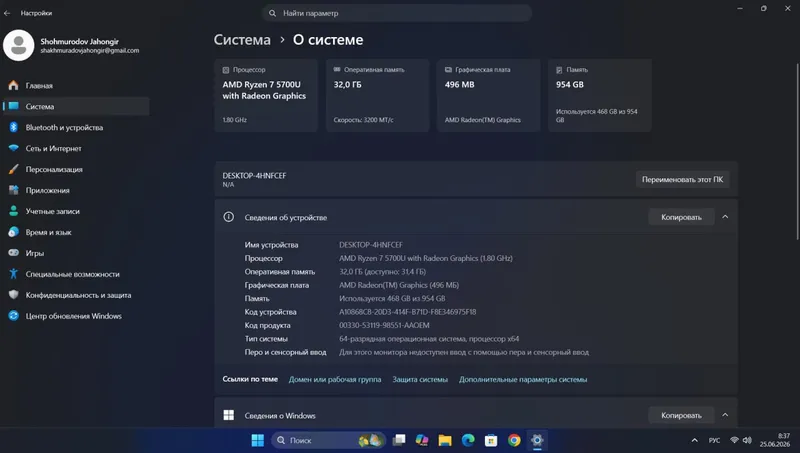
Task: Open the volume control in system tray
Action: click(x=747, y=440)
